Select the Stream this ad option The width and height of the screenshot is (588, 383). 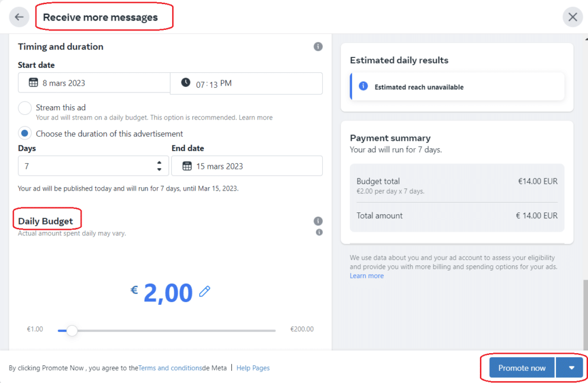point(25,108)
